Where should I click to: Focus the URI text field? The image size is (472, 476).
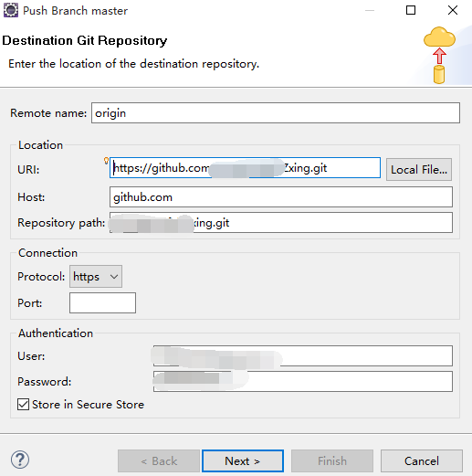pyautogui.click(x=245, y=168)
